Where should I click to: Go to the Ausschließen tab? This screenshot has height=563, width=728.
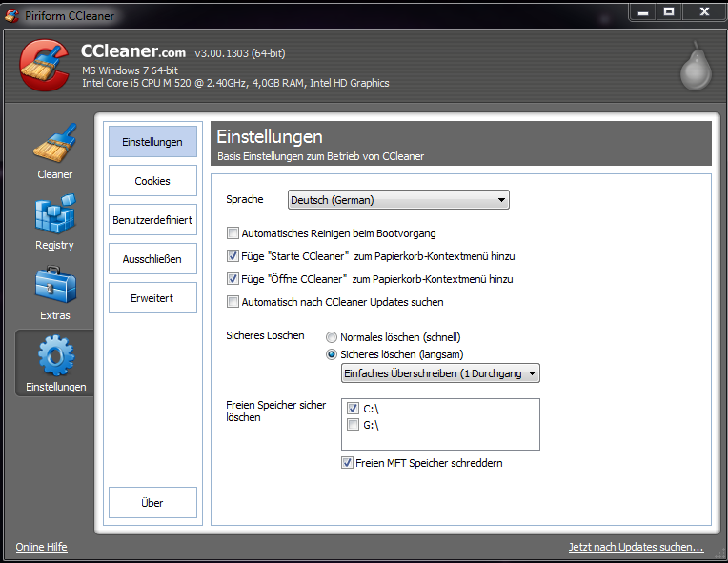click(152, 259)
